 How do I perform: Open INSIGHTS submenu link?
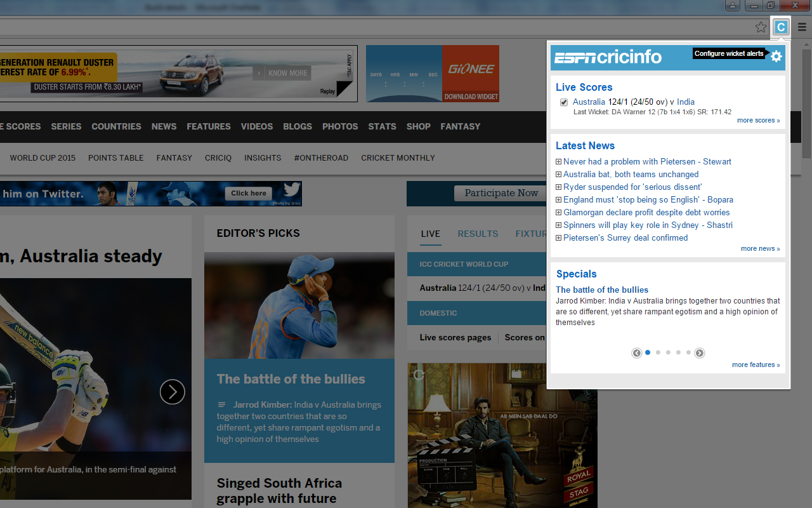coord(263,158)
